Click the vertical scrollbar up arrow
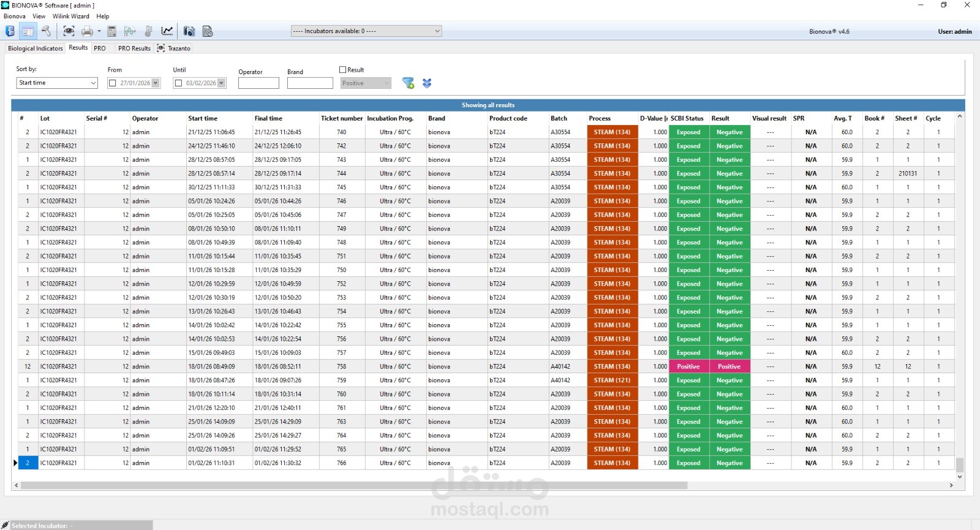The height and width of the screenshot is (530, 980). [960, 116]
